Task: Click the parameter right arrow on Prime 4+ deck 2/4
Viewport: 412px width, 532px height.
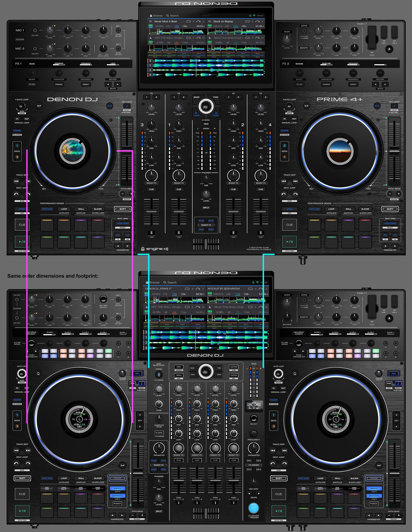Action: pos(395,246)
